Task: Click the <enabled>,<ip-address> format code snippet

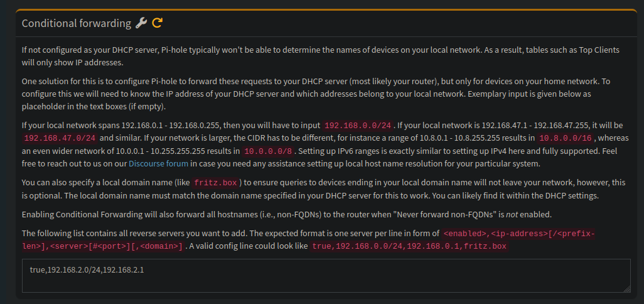Action: [518, 234]
